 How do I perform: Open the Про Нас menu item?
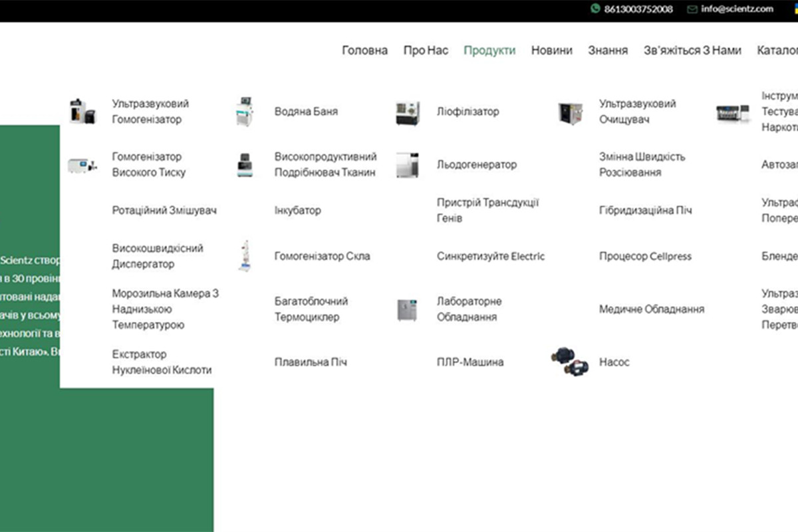click(x=426, y=51)
